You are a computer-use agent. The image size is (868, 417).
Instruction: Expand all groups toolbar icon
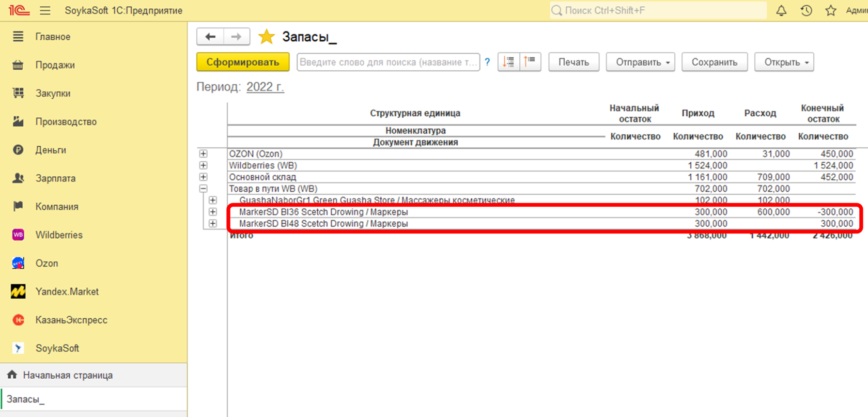click(x=509, y=62)
